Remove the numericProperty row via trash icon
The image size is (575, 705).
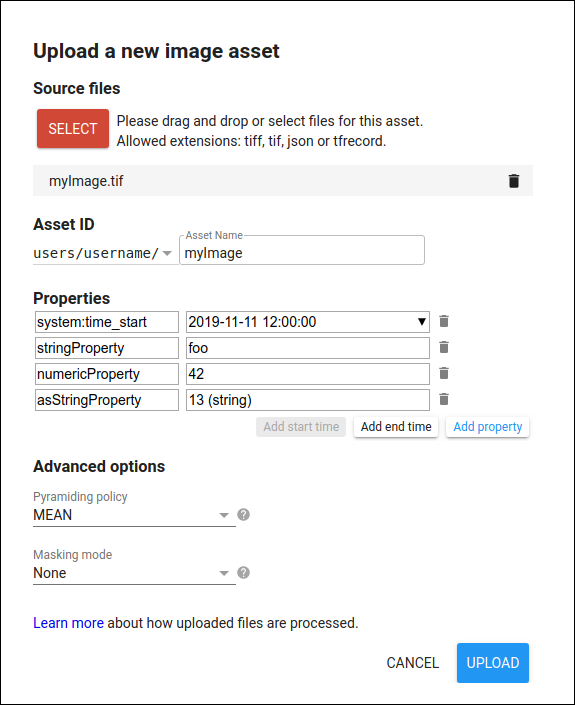(444, 374)
